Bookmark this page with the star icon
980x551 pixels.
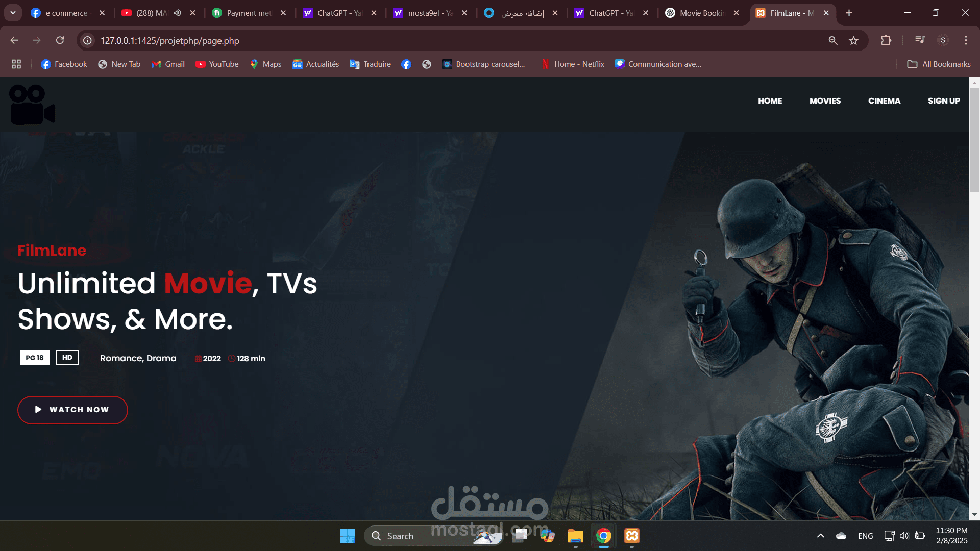pyautogui.click(x=853, y=40)
